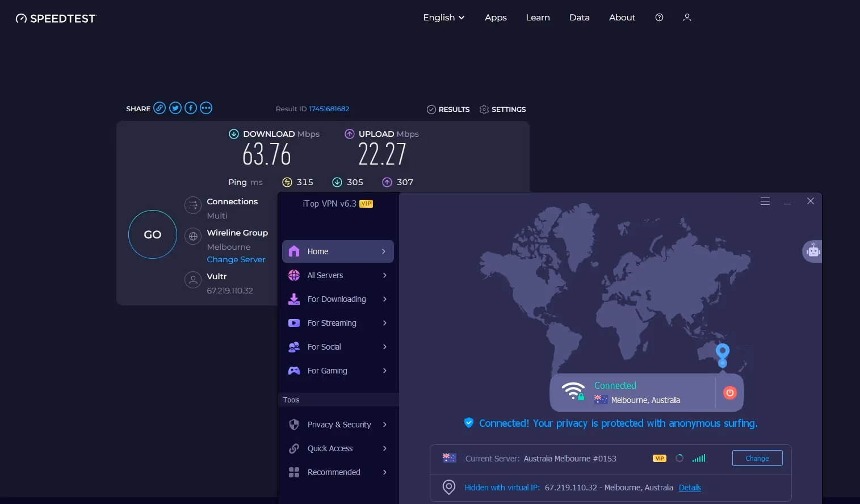
Task: Share result on Facebook
Action: 191,108
